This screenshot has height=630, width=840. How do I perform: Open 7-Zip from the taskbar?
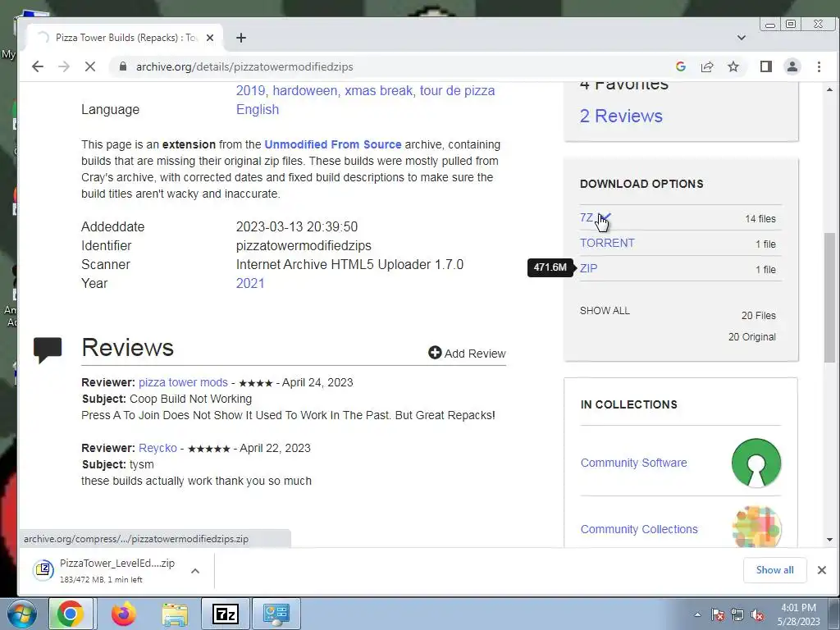click(225, 614)
